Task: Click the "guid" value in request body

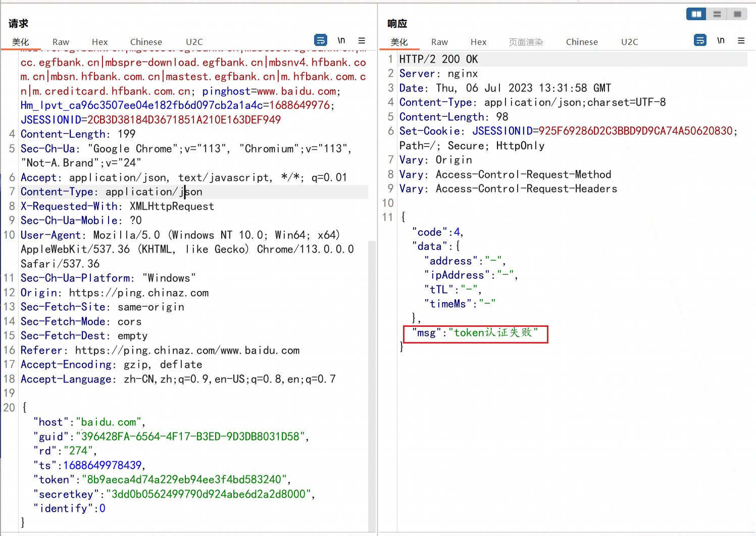Action: coord(190,436)
